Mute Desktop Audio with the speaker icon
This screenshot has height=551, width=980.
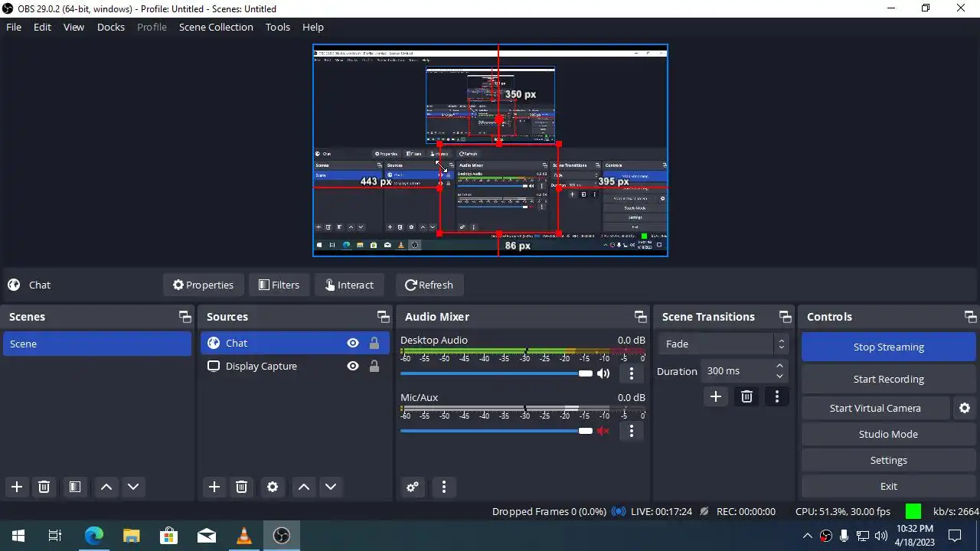pos(603,373)
